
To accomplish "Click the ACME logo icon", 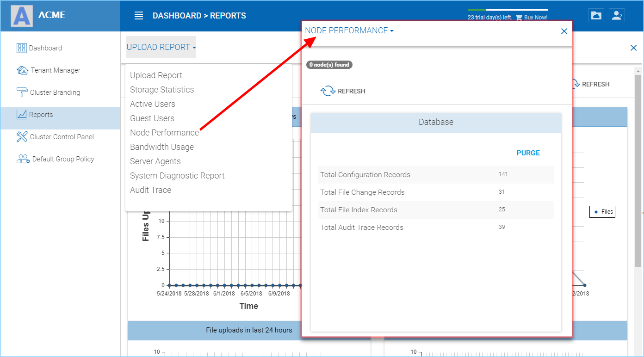I will [x=22, y=16].
